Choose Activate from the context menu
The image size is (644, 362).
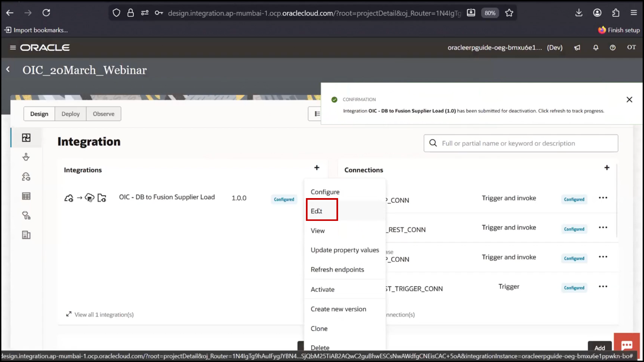345,289
